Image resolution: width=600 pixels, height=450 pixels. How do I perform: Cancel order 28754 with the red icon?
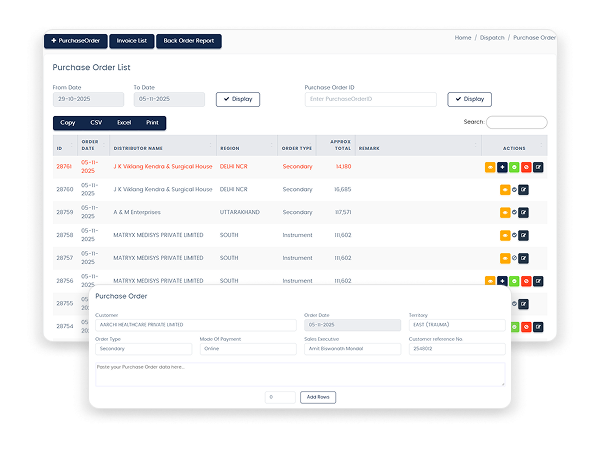526,327
